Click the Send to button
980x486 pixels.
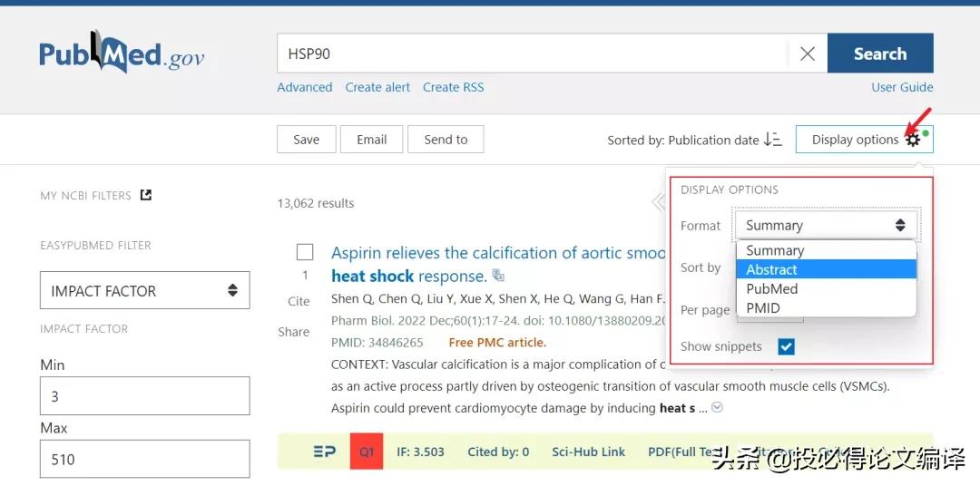click(446, 140)
